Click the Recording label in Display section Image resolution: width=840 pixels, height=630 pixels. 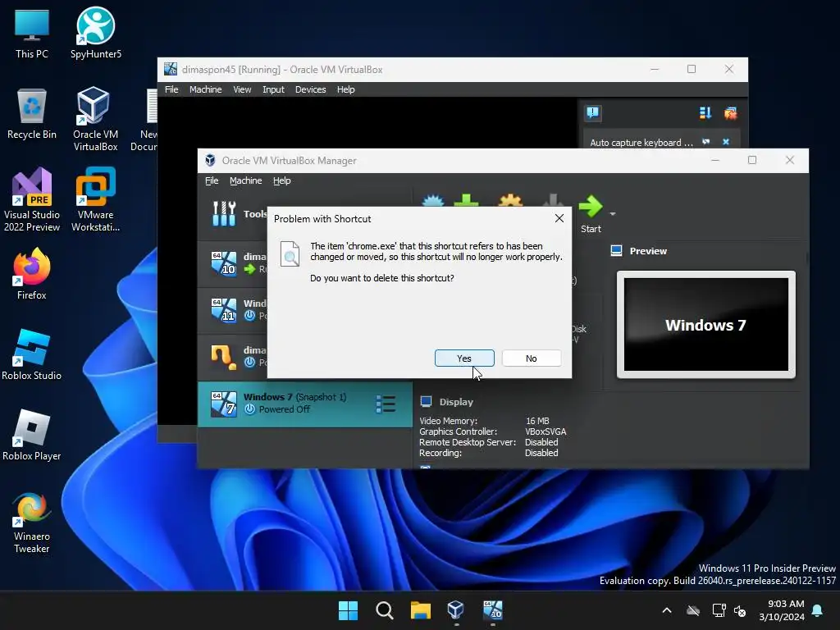point(441,453)
